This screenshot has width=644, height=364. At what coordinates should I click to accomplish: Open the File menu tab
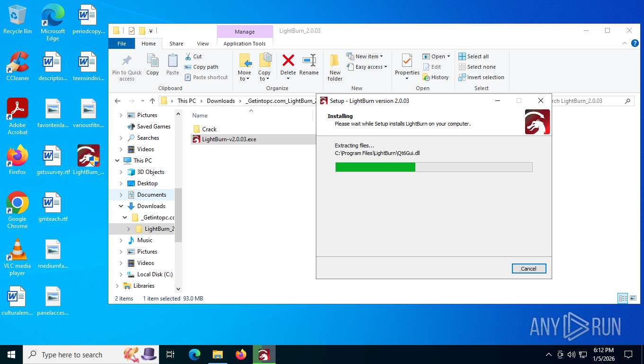coord(122,44)
